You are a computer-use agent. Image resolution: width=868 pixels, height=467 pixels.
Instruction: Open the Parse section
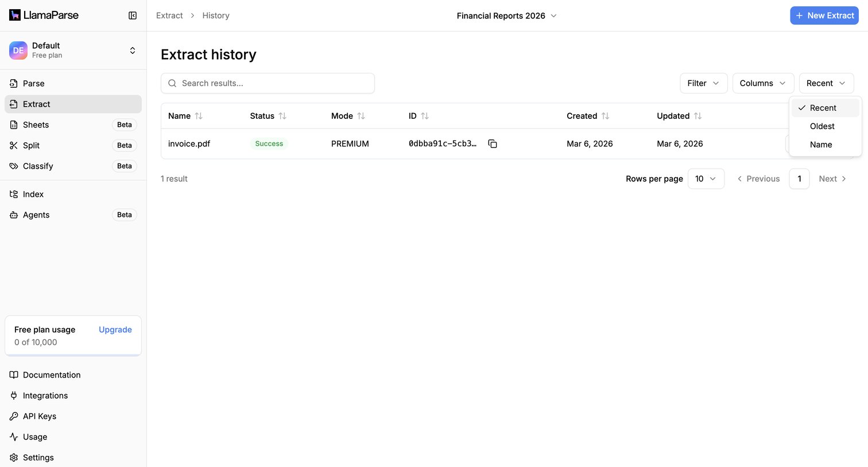coord(73,83)
